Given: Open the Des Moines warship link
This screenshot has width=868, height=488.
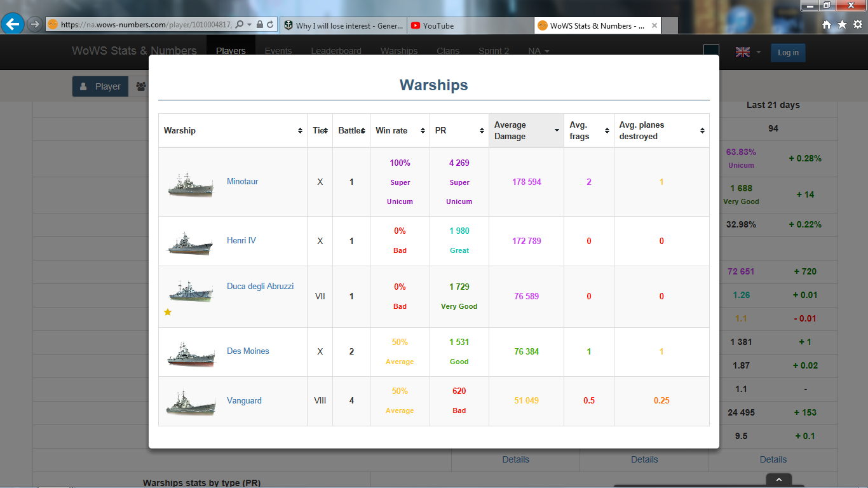Looking at the screenshot, I should tap(248, 351).
